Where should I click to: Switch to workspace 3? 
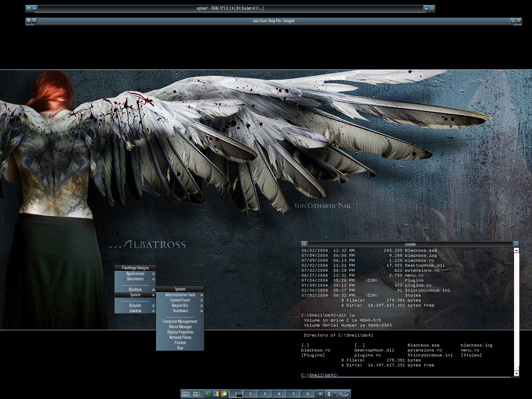coord(265,394)
